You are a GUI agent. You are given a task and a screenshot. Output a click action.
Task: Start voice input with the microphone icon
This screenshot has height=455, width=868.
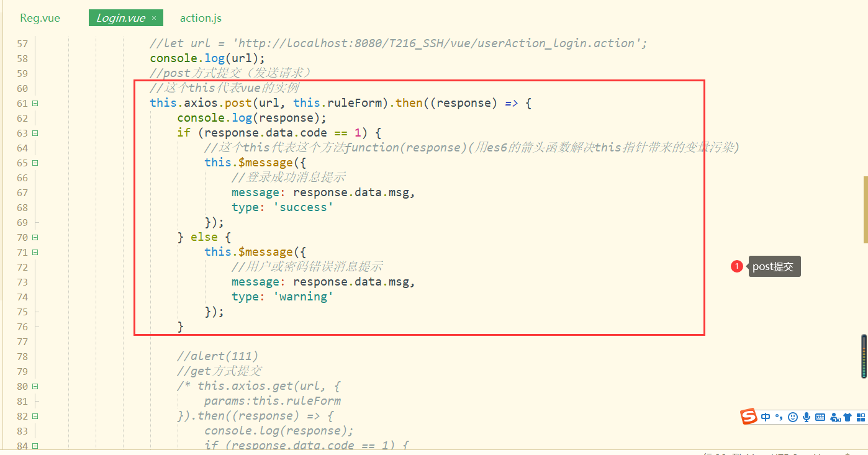807,417
